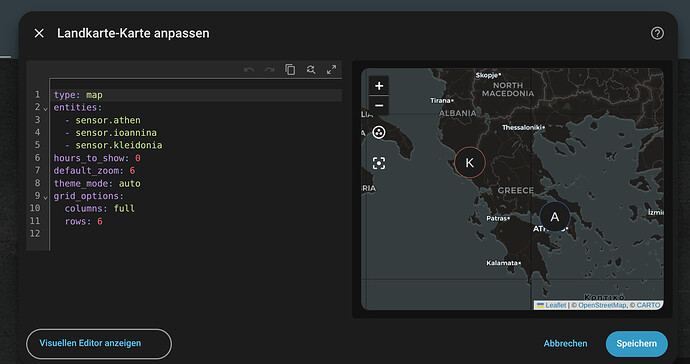Select the K marker on the map
This screenshot has width=690, height=364.
pos(470,162)
